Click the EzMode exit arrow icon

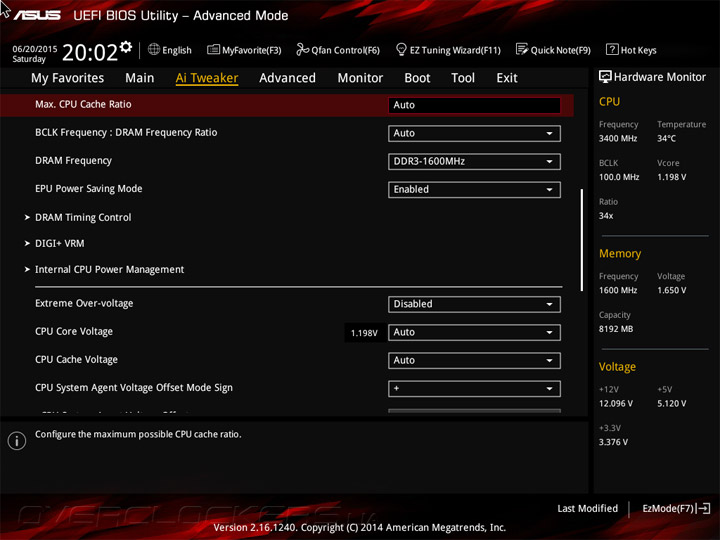click(x=704, y=508)
